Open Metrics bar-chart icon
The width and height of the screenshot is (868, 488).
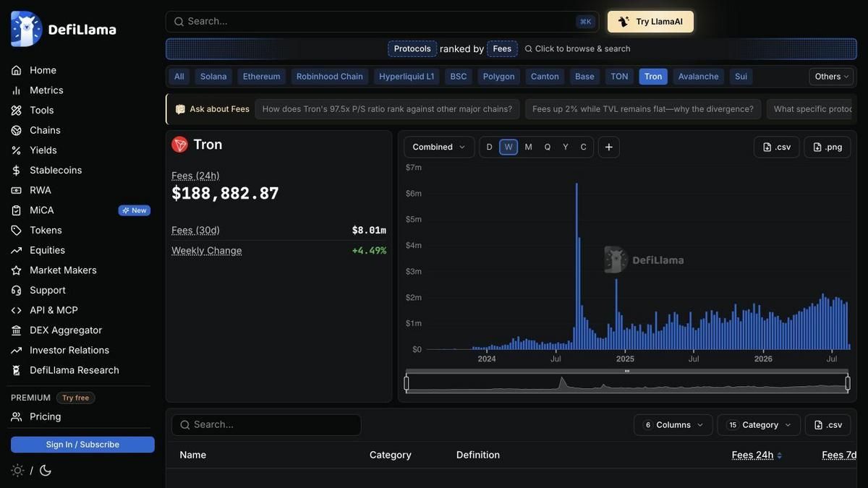17,90
